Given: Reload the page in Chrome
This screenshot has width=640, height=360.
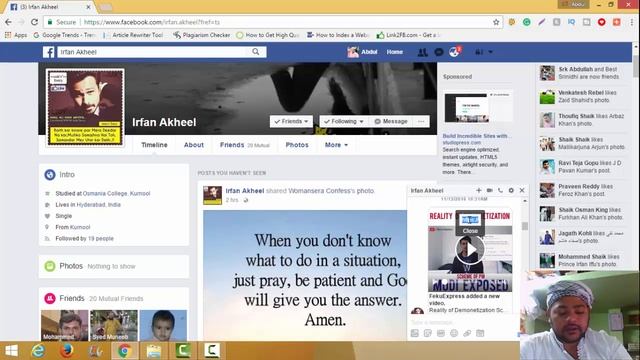Looking at the screenshot, I should [x=34, y=22].
